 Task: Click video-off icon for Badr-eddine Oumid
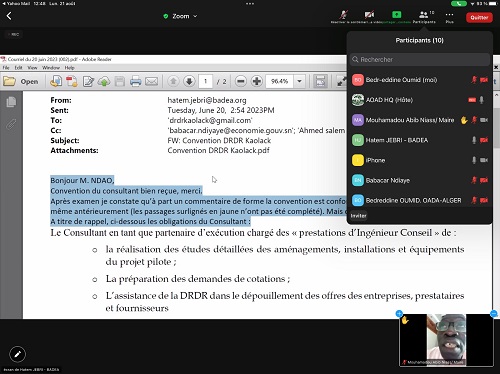[x=484, y=80]
